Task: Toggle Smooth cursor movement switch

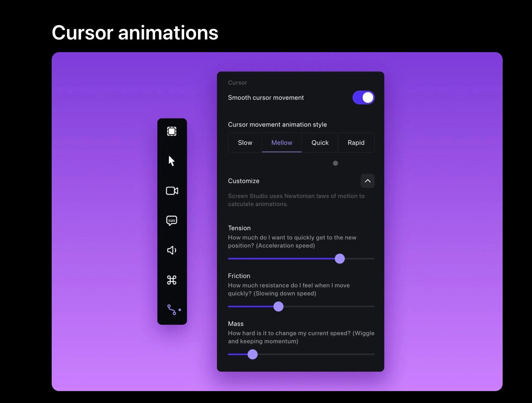Action: [363, 98]
